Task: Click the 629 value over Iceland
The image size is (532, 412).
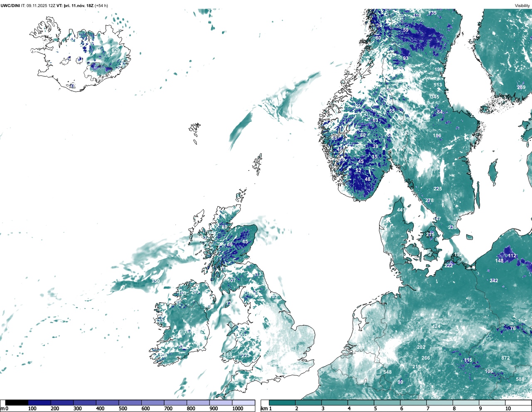Action: coord(116,50)
